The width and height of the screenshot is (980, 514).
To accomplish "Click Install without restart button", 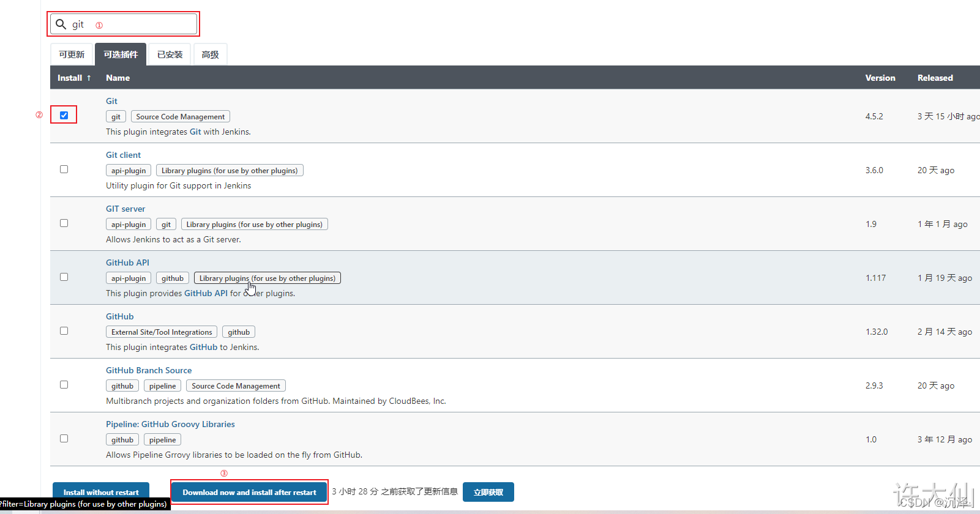I will click(x=101, y=492).
